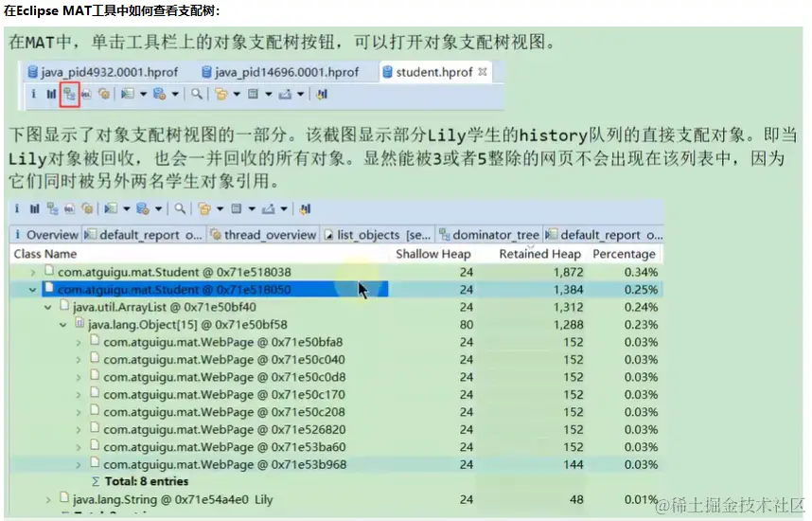
Task: Click magnifier search icon in toolbar under student.hprof tab
Action: [196, 94]
